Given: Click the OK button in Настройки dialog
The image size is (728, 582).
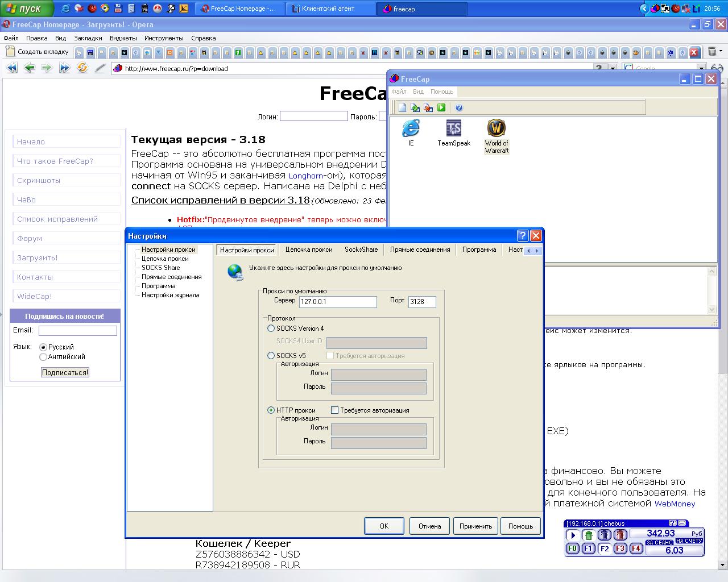Looking at the screenshot, I should click(x=384, y=526).
